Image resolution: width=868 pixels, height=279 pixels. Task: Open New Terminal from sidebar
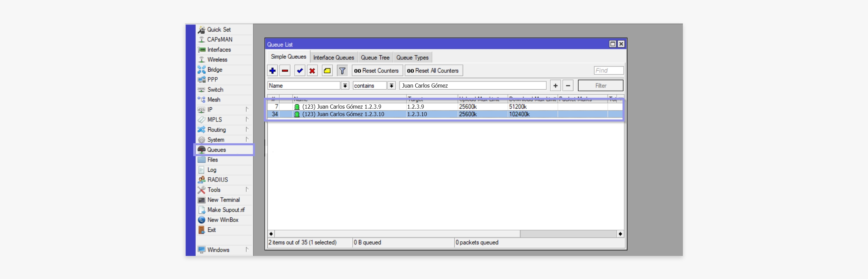(x=223, y=200)
